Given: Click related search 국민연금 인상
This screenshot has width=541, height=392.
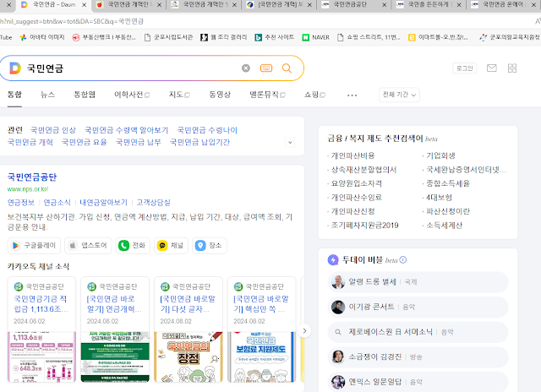Looking at the screenshot, I should [x=53, y=130].
